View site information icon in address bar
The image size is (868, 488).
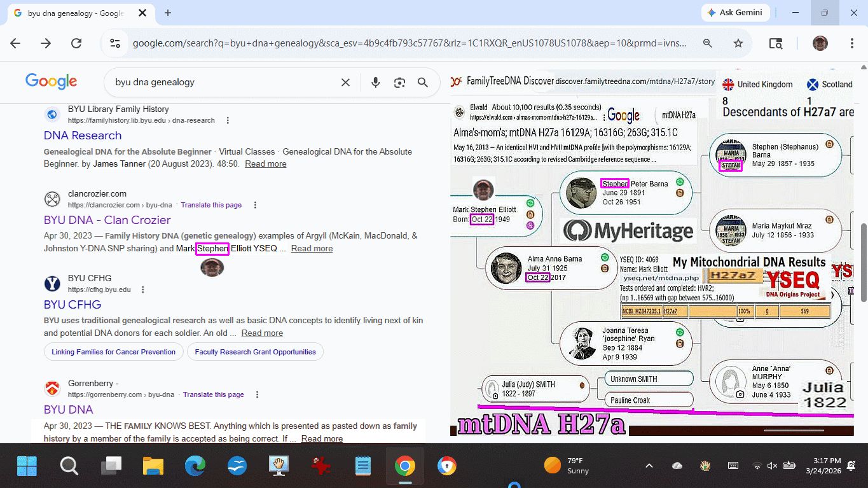115,43
